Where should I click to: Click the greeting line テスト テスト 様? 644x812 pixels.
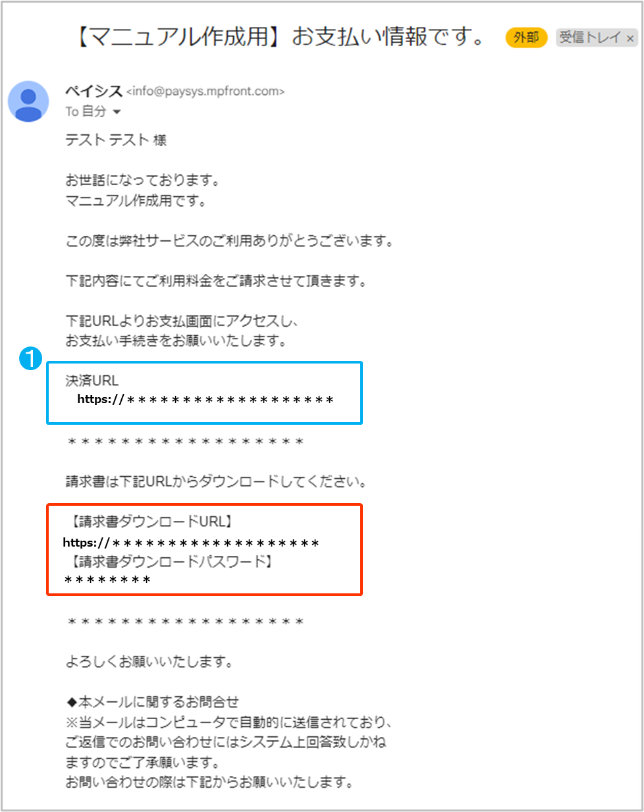click(116, 140)
